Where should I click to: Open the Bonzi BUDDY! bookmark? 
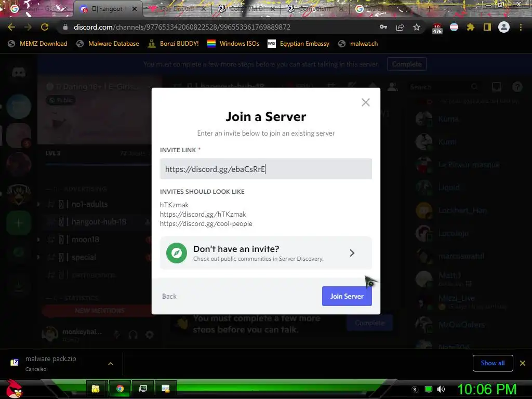coord(174,44)
